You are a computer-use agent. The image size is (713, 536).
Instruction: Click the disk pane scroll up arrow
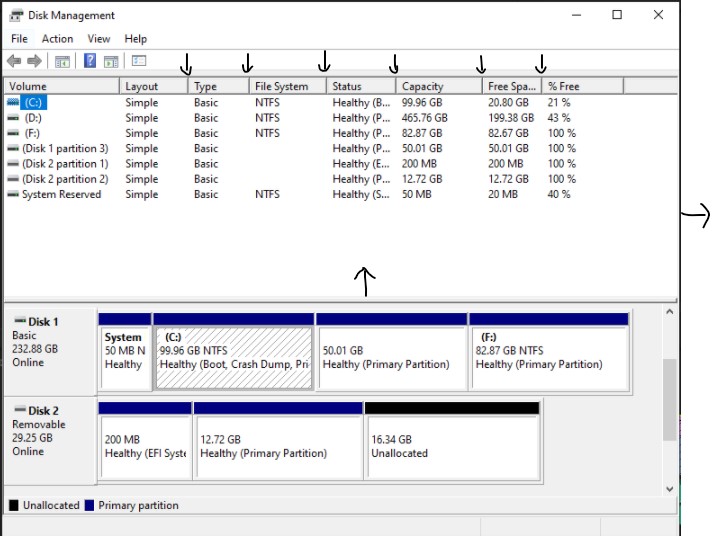click(669, 312)
